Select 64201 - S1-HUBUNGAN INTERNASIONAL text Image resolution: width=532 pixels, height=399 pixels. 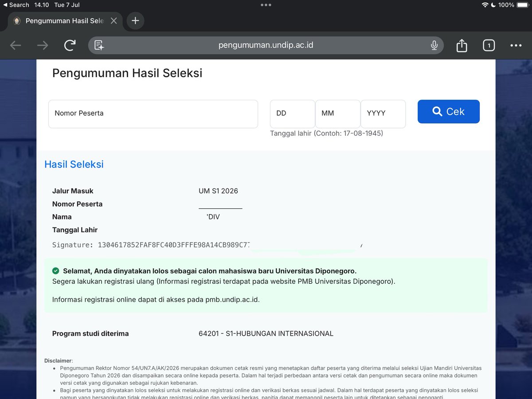[266, 333]
